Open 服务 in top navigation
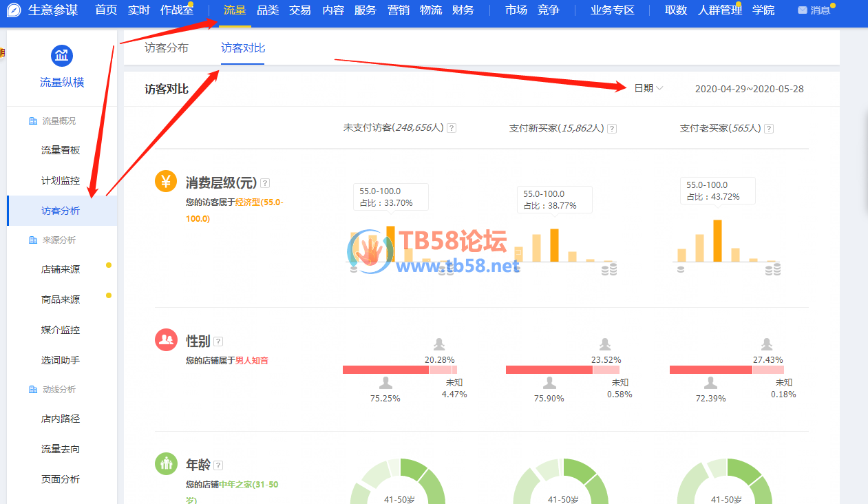Viewport: 868px width, 504px height. coord(366,10)
